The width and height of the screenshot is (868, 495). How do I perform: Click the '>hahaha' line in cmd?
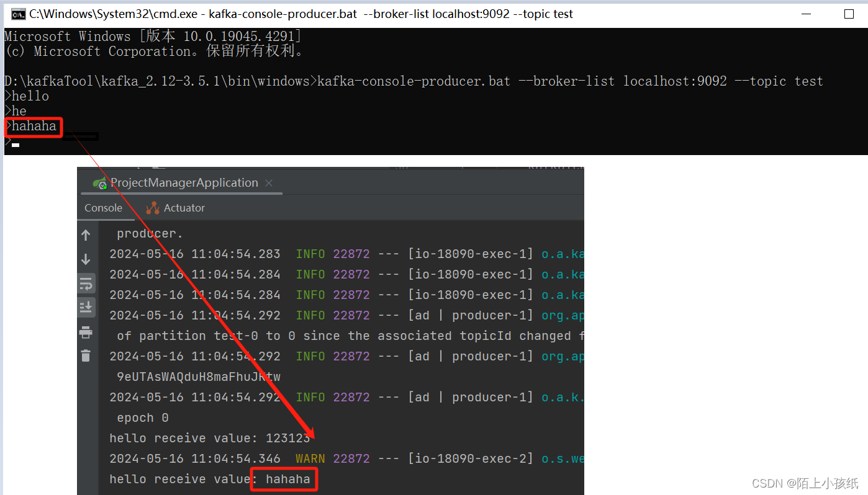pyautogui.click(x=30, y=127)
